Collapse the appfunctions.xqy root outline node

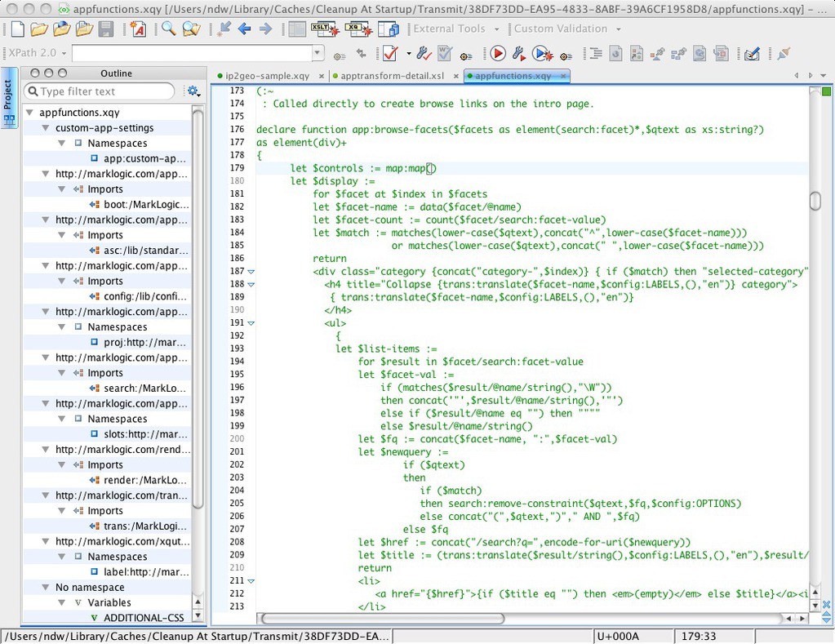30,113
